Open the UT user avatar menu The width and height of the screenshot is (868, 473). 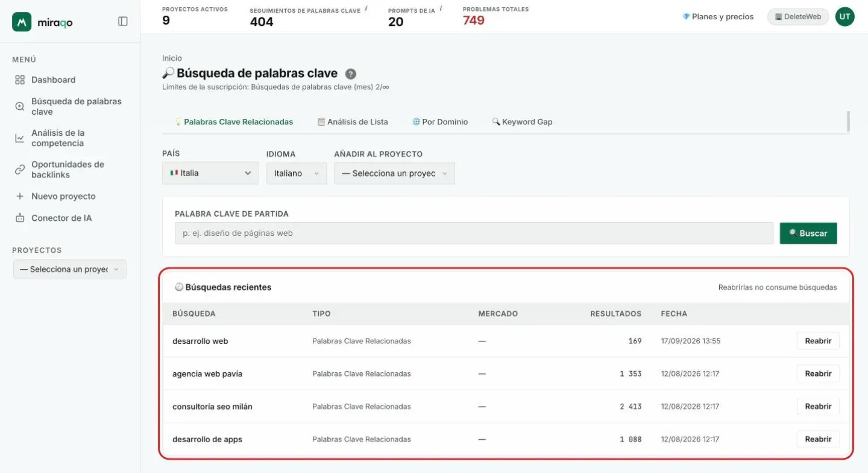(844, 17)
